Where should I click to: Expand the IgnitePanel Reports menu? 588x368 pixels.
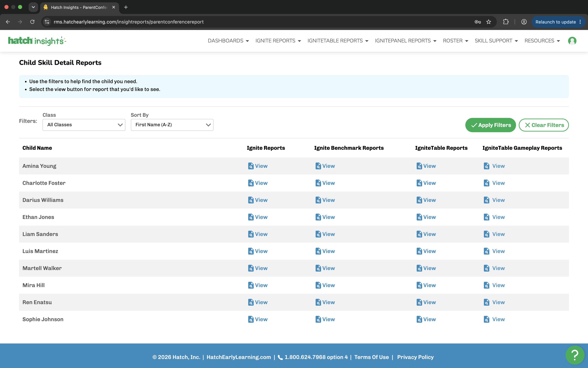tap(405, 41)
